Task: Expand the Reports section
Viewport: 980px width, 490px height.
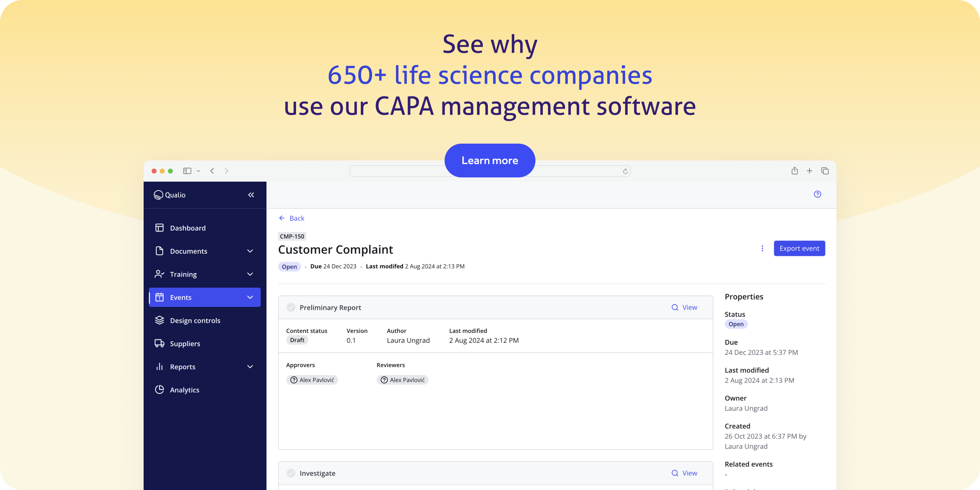Action: (x=250, y=366)
